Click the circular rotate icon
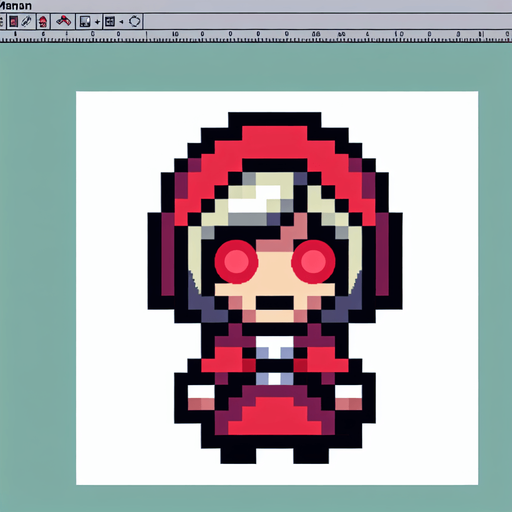Image resolution: width=512 pixels, height=512 pixels. [135, 21]
